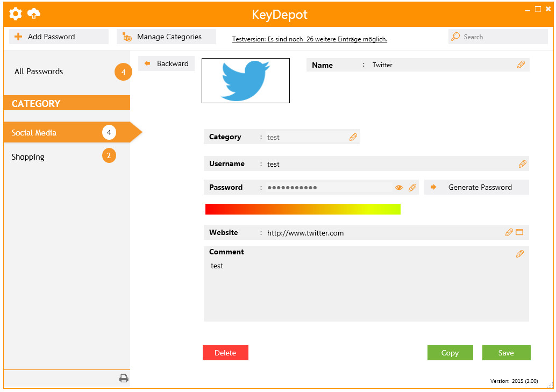Click the Social Media count badge
This screenshot has height=392, width=556.
pos(109,132)
